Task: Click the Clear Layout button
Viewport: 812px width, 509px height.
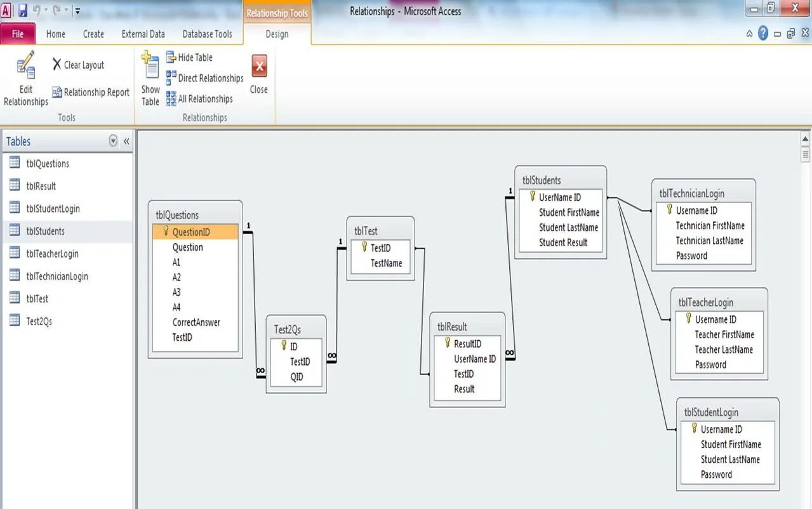Action: (78, 65)
